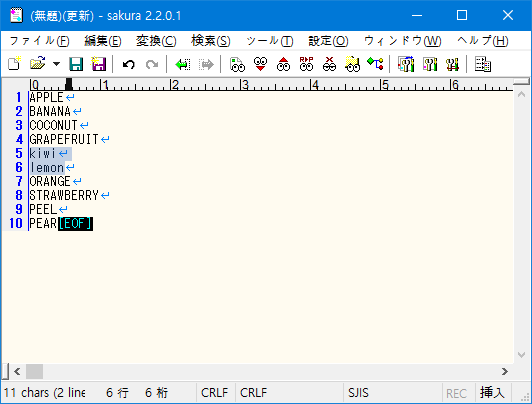Maximize the sakura window
The image size is (532, 404).
(462, 15)
